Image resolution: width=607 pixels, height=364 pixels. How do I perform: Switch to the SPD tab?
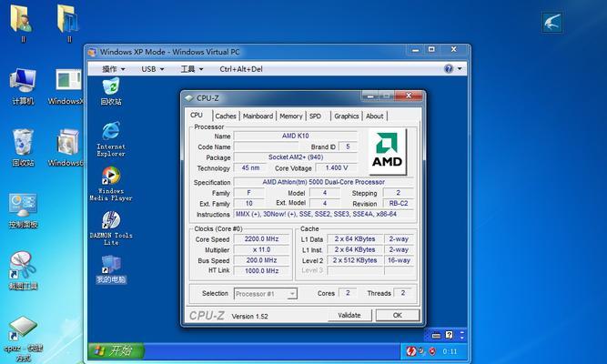point(316,116)
